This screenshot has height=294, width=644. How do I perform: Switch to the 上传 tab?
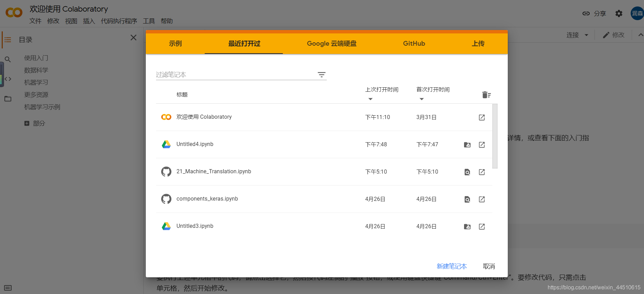[x=478, y=43]
